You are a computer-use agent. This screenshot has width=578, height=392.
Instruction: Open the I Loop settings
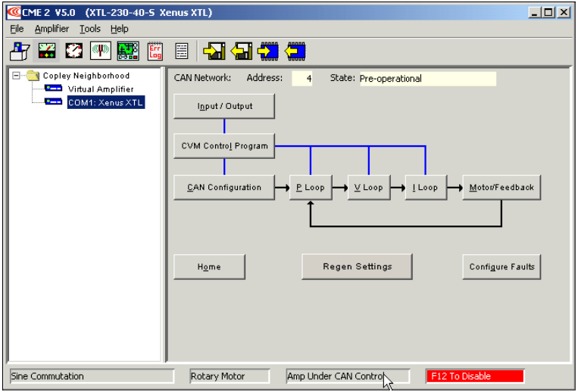click(426, 188)
